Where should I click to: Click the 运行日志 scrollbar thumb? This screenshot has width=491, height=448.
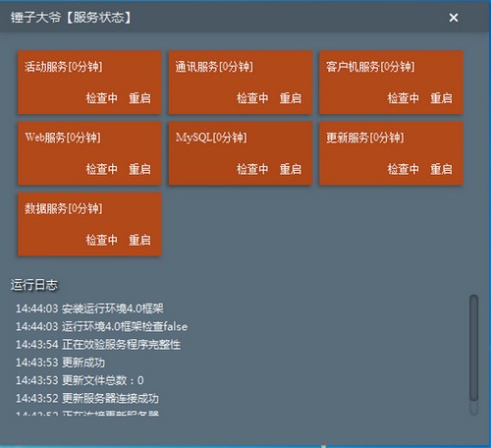tap(473, 348)
